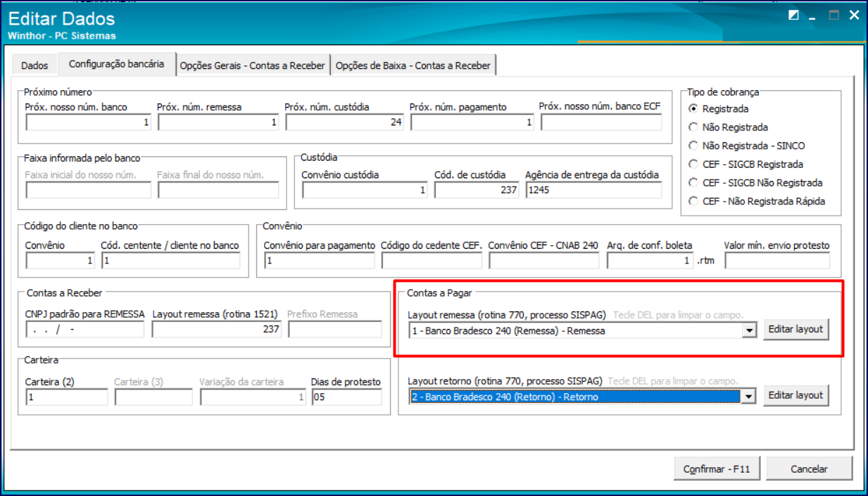Click Convênio field in Código do cliente

pyautogui.click(x=61, y=261)
